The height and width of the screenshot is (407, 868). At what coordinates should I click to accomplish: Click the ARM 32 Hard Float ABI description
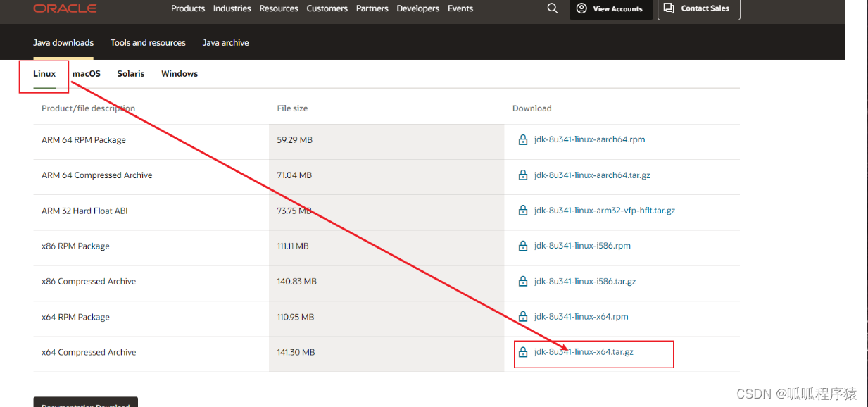point(84,211)
